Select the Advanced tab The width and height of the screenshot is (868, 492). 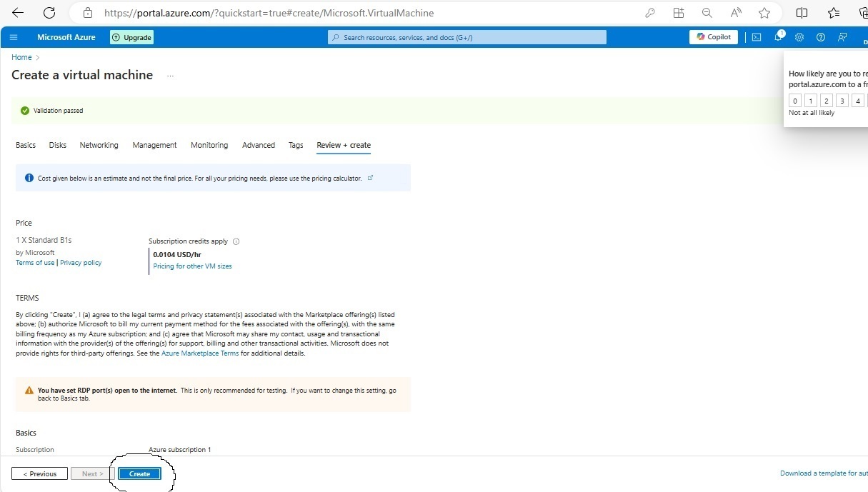coord(259,145)
